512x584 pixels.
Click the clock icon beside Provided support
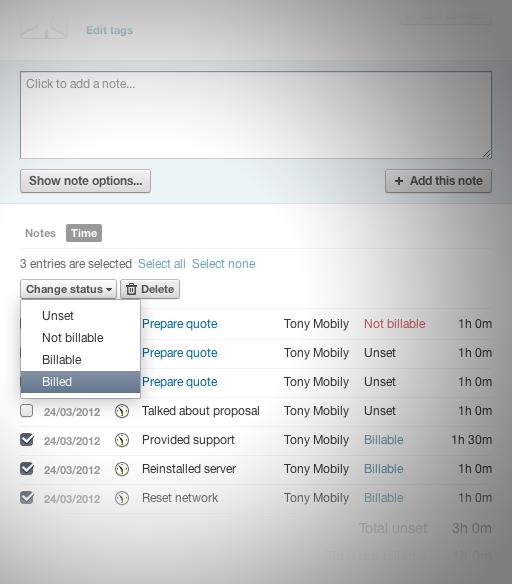pos(122,441)
